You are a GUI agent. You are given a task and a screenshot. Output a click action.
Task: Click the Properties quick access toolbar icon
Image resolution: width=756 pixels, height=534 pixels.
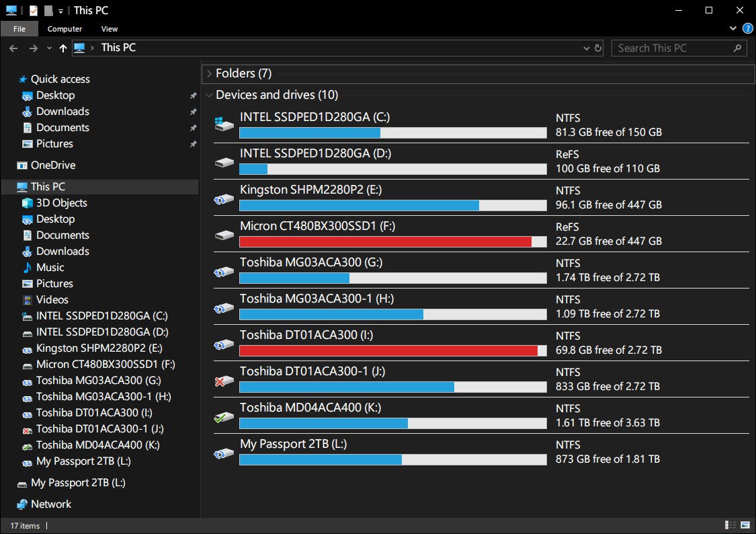[x=34, y=11]
